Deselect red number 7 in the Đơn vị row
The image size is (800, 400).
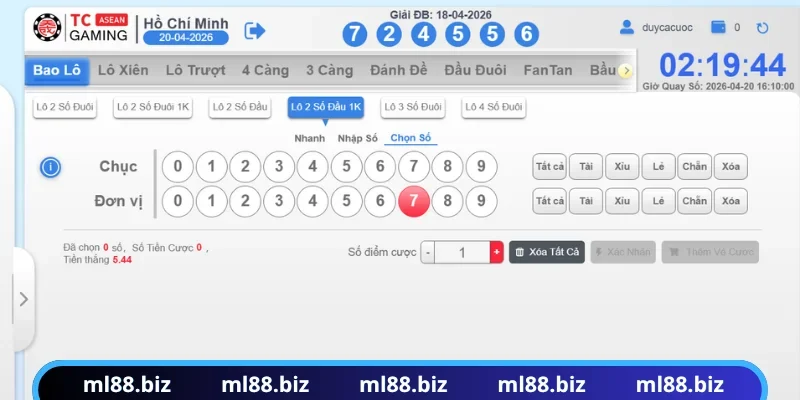pos(413,201)
